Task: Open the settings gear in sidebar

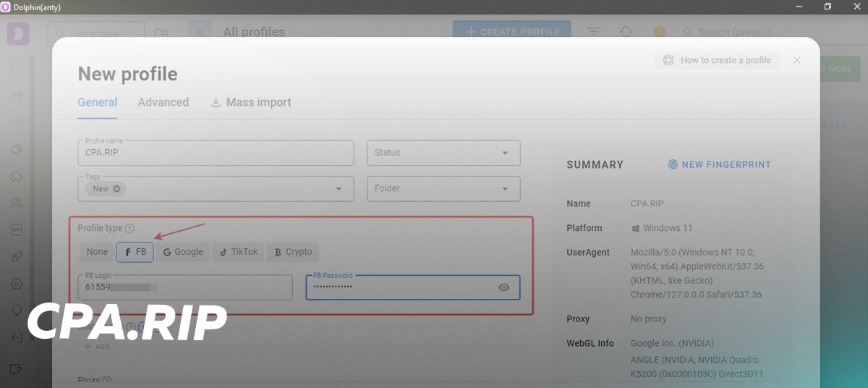Action: pos(17,283)
